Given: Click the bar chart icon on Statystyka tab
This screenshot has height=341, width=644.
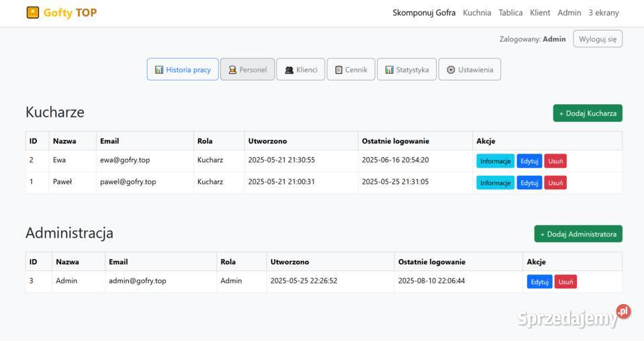Looking at the screenshot, I should [389, 70].
